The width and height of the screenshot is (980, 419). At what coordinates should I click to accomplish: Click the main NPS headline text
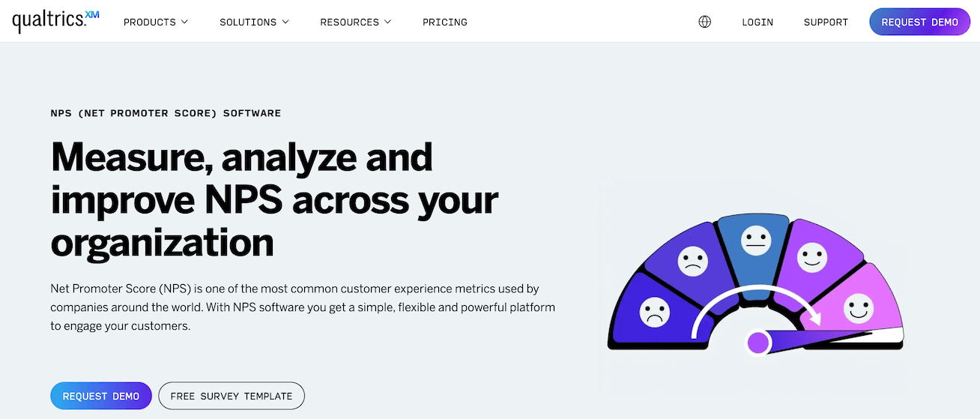click(x=274, y=200)
